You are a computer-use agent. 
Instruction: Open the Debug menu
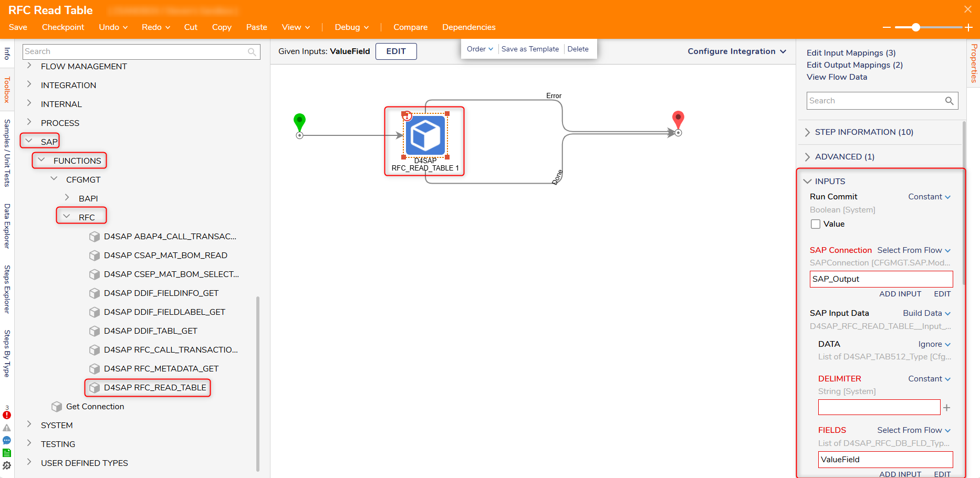352,27
